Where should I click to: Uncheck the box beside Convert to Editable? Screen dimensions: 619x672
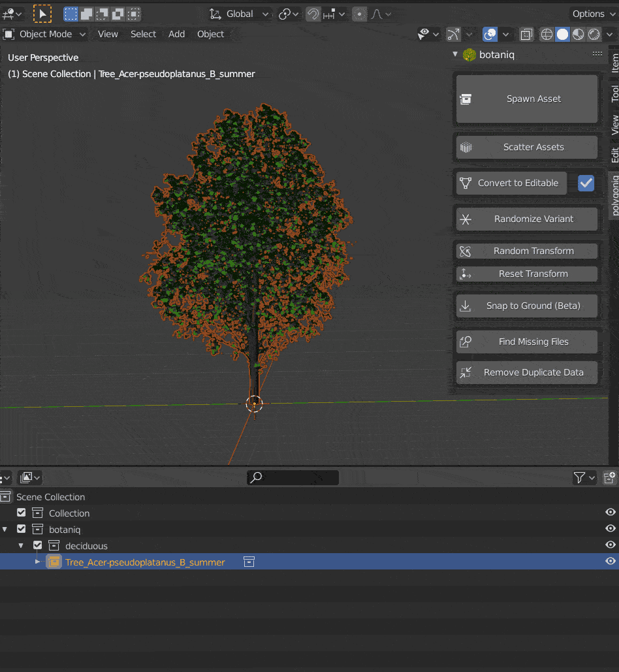(x=586, y=183)
